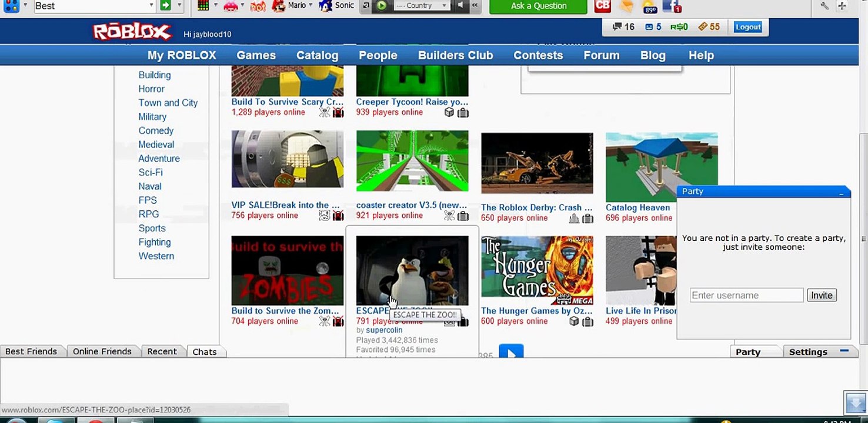Click the red CB toolbar icon
Image resolution: width=868 pixels, height=423 pixels.
(603, 6)
